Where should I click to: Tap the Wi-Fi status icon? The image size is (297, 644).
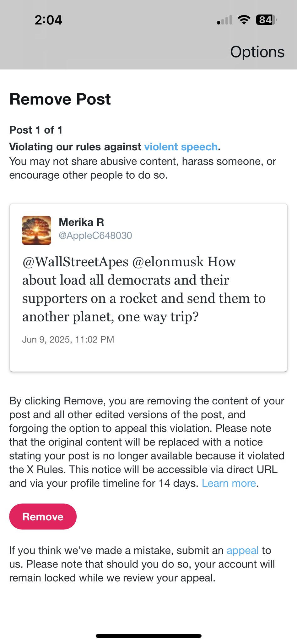pos(244,20)
